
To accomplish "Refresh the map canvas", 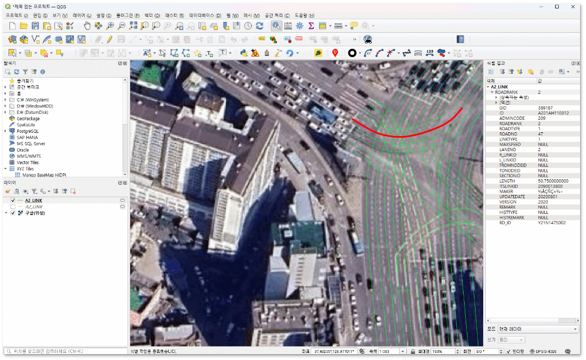I will pos(259,26).
